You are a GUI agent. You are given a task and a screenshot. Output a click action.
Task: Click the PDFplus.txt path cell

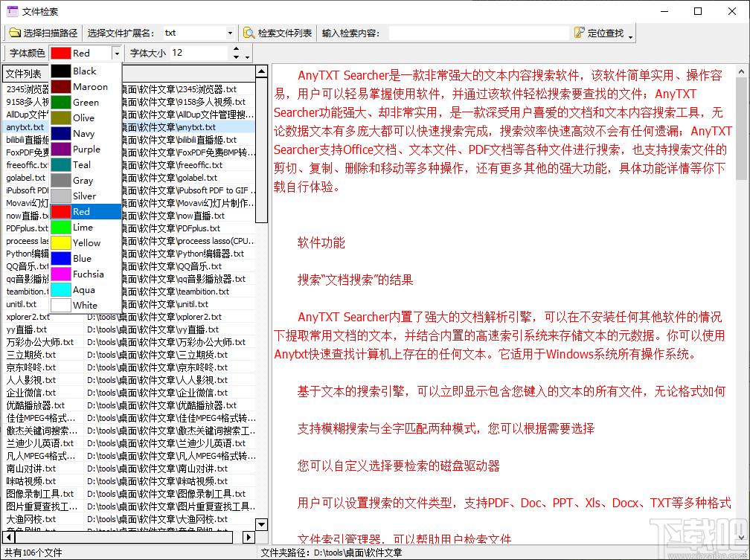point(188,228)
